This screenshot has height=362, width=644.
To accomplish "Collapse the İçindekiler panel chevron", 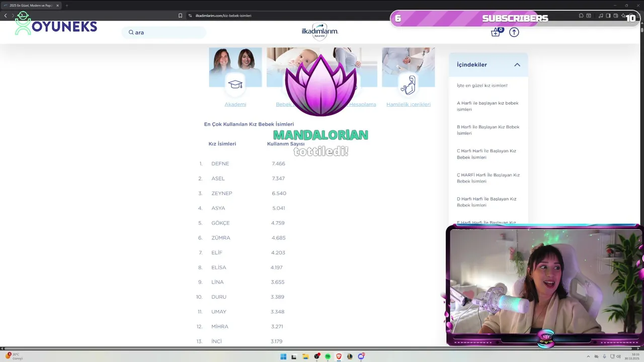I will [x=517, y=65].
